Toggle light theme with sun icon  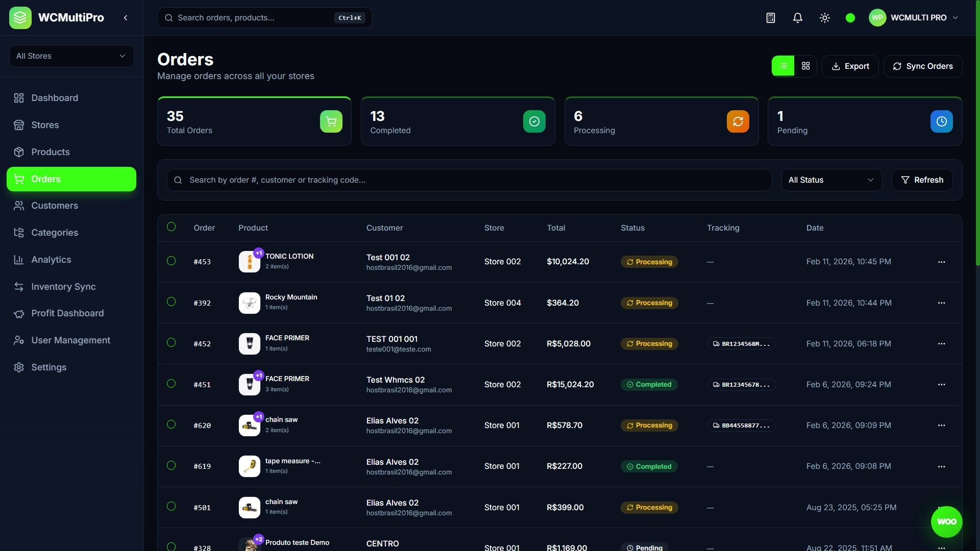824,18
